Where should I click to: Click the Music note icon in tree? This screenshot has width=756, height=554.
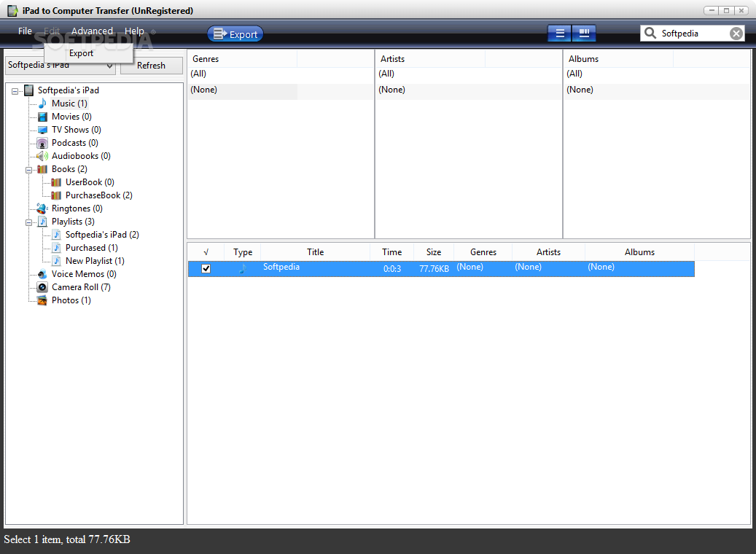(42, 104)
